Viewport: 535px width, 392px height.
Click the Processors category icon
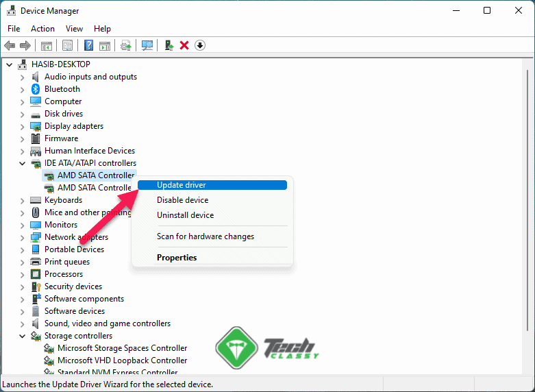pyautogui.click(x=36, y=274)
